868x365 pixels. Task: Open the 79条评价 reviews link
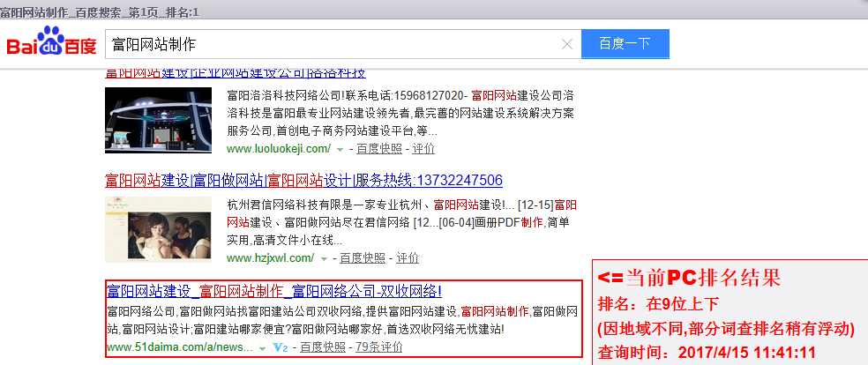point(379,347)
